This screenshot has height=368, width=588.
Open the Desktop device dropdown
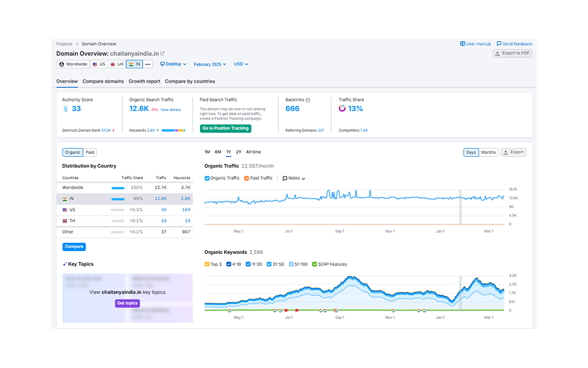pos(173,64)
